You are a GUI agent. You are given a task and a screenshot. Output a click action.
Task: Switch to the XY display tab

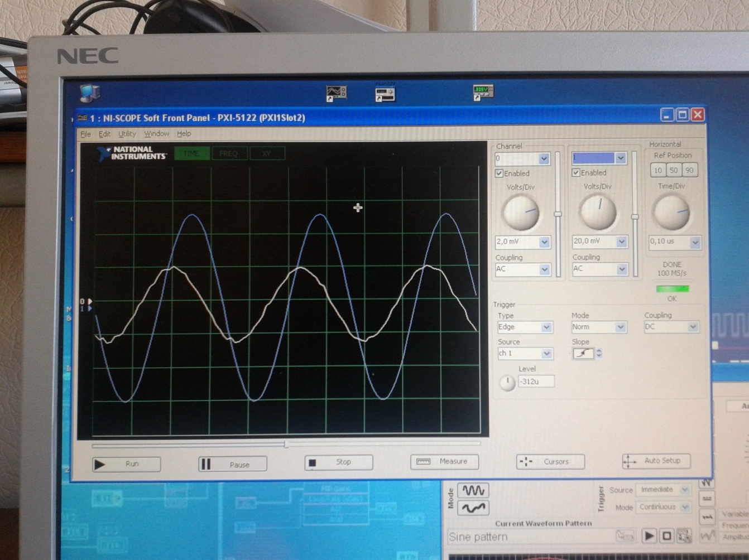267,153
